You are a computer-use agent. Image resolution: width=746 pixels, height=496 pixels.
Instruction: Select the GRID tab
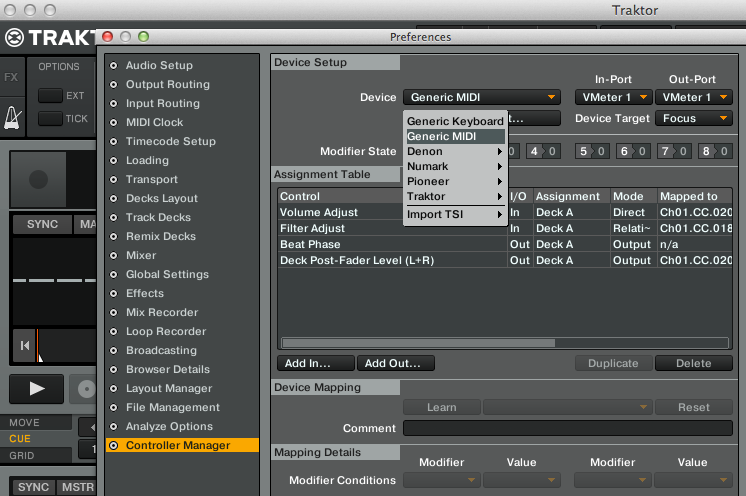tap(36, 455)
